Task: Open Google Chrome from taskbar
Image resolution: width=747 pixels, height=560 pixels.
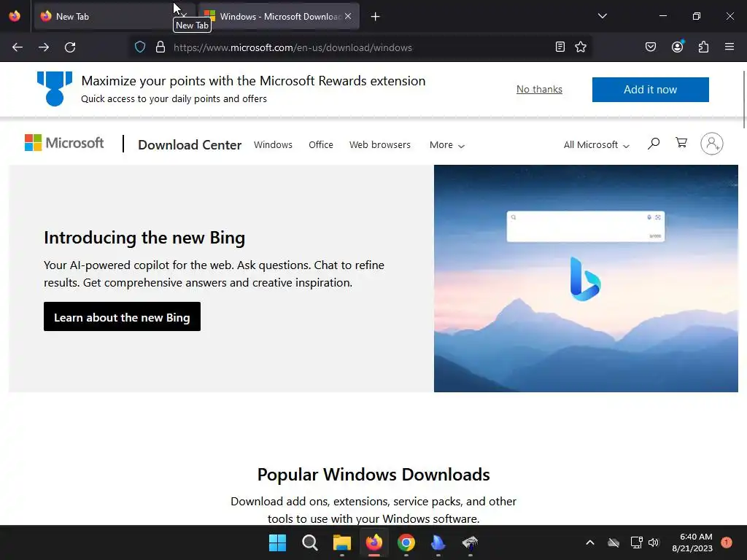Action: point(406,542)
